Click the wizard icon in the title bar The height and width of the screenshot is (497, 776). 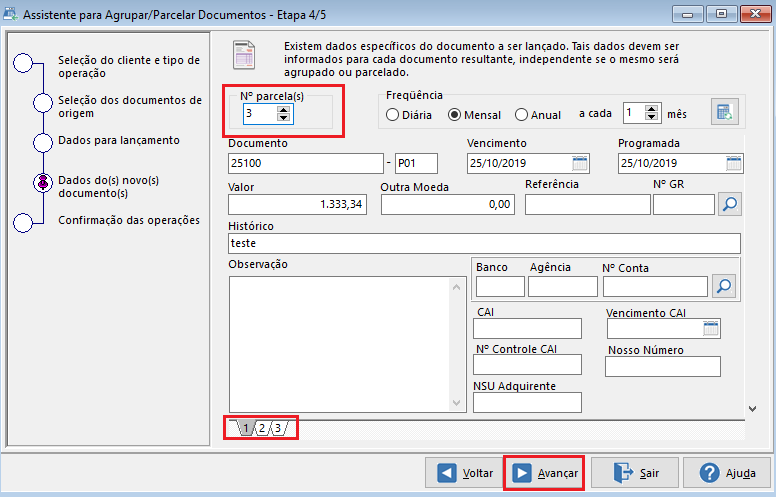coord(10,14)
